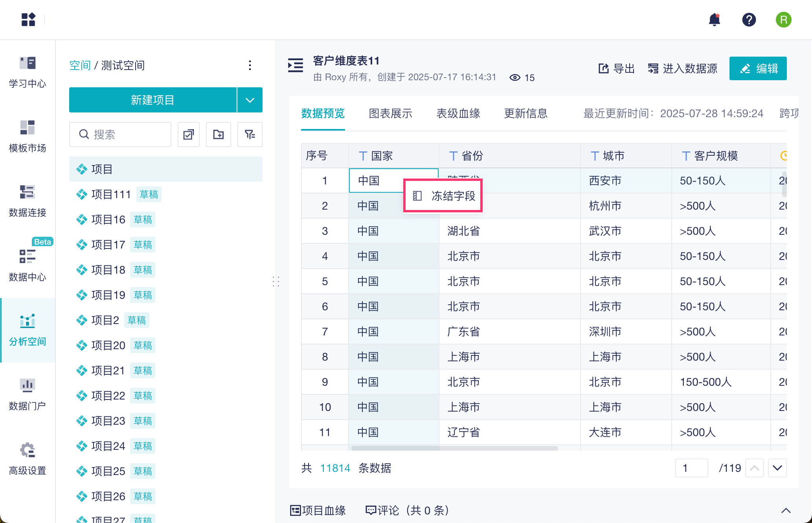Click the 编辑 button
812x523 pixels.
(x=758, y=68)
